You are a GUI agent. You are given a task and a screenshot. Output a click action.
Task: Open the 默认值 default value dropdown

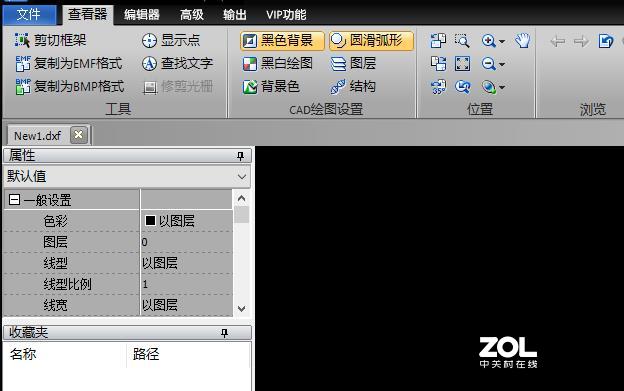pyautogui.click(x=242, y=177)
